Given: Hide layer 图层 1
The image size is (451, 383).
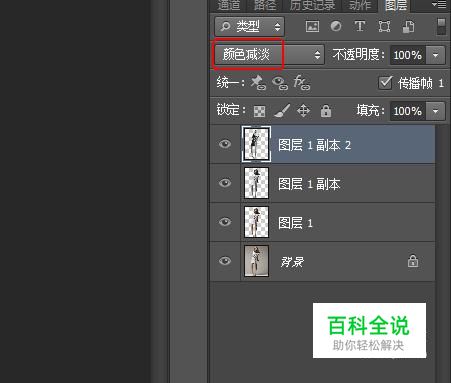Looking at the screenshot, I should (x=225, y=222).
